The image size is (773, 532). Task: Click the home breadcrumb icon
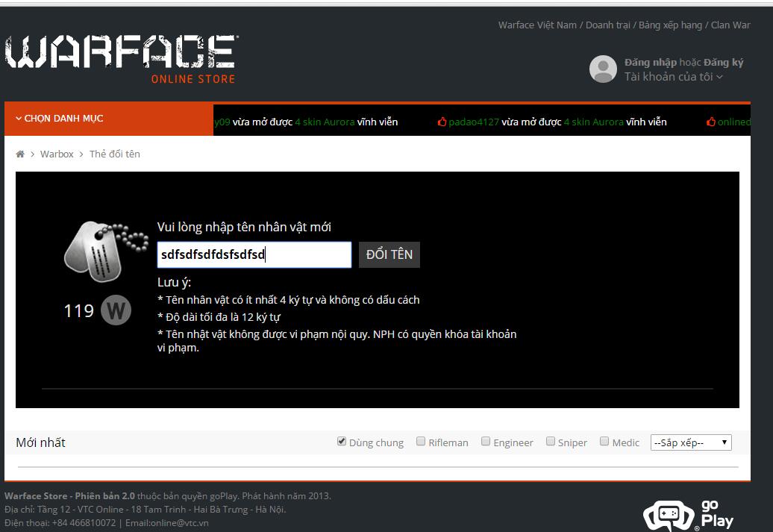(20, 154)
